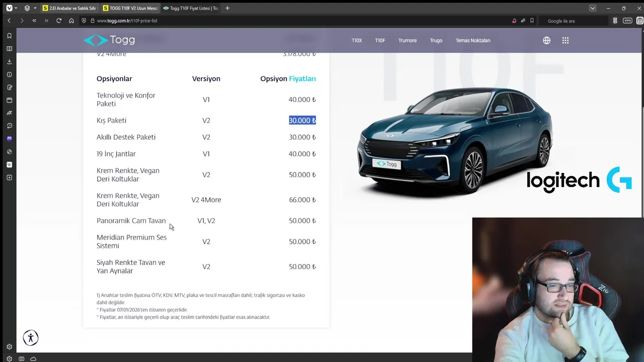Bookmark this page in address bar
644x362 pixels.
(532, 21)
